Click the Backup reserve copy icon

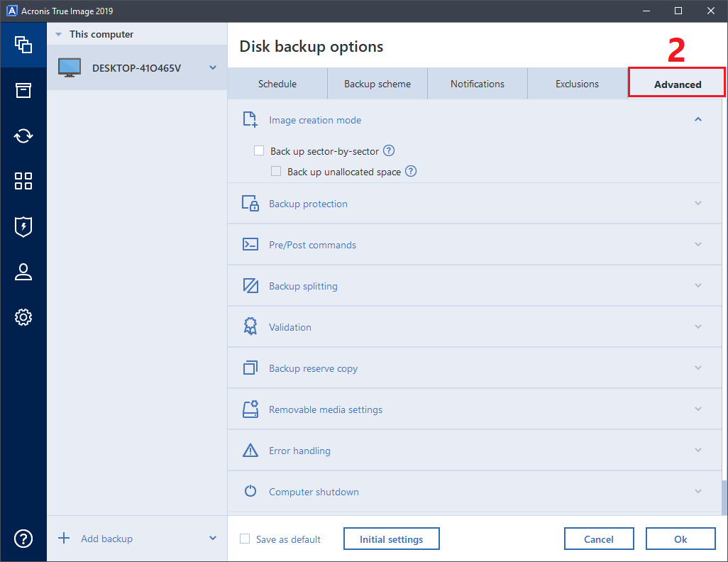tap(250, 368)
